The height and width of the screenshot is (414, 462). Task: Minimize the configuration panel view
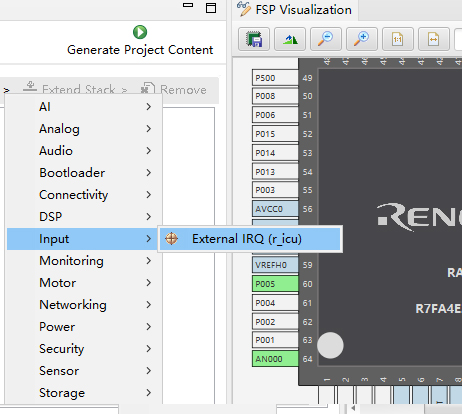[x=188, y=5]
